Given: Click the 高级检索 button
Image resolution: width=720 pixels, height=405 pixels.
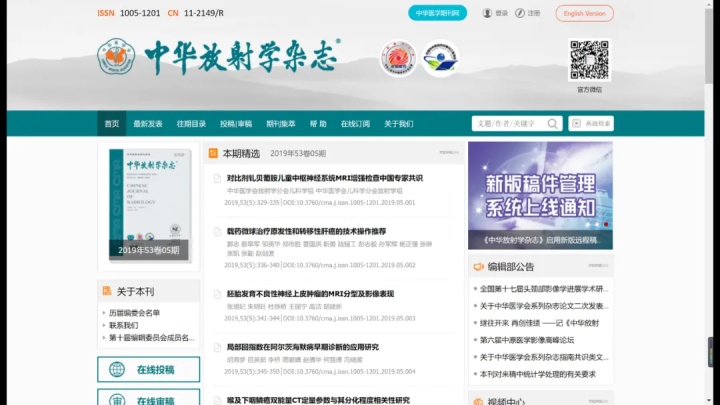Looking at the screenshot, I should click(591, 124).
